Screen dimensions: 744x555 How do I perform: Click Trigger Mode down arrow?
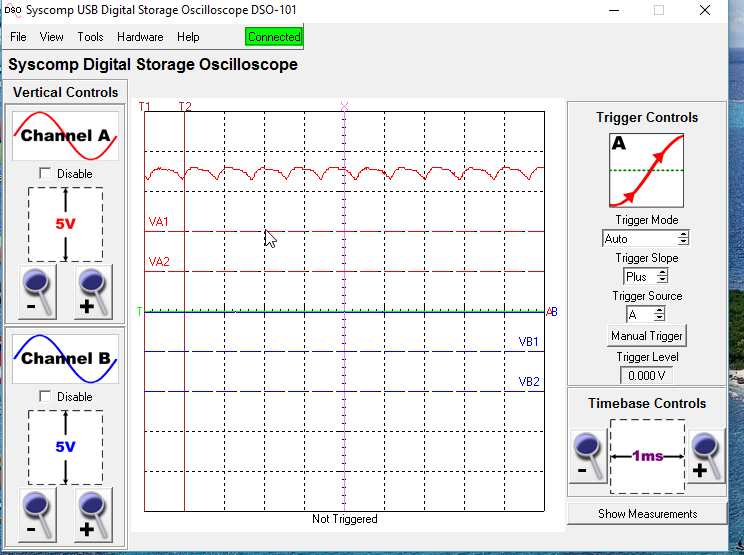683,241
